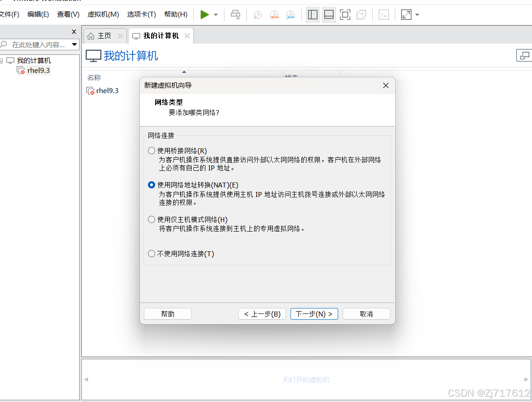The width and height of the screenshot is (532, 402).
Task: Toggle the thumbnail bar view icon
Action: (329, 14)
